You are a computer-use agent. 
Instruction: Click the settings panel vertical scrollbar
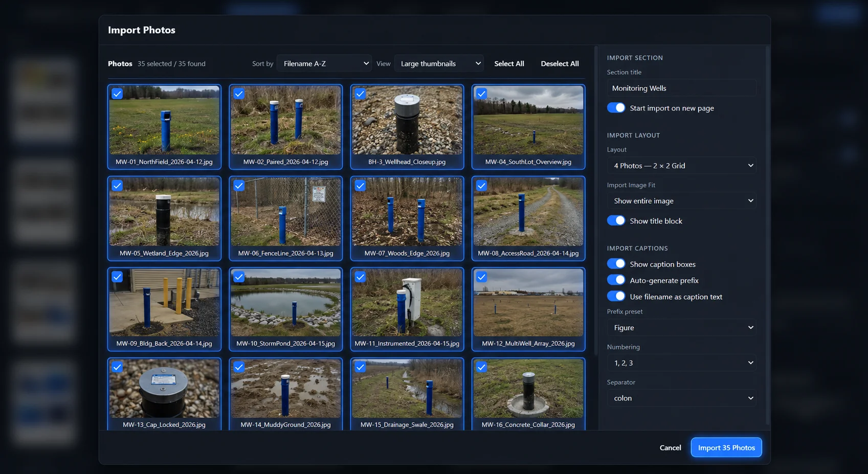pyautogui.click(x=767, y=236)
